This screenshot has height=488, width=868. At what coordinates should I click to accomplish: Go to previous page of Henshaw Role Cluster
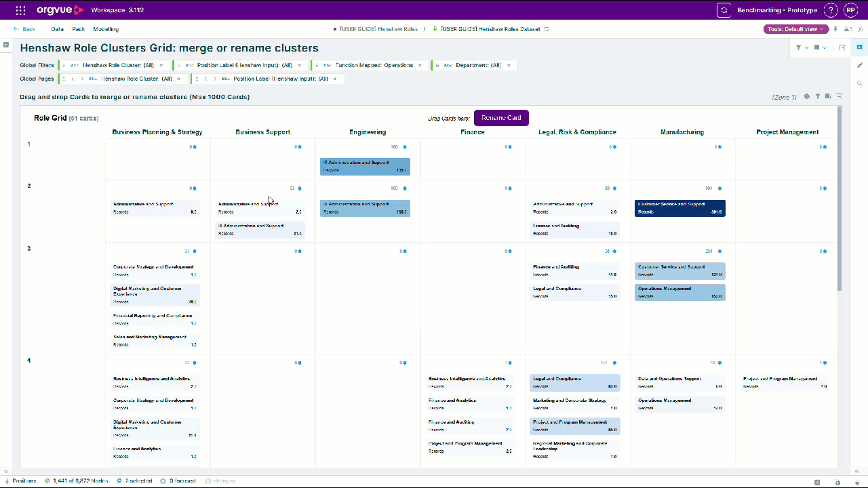pos(73,79)
